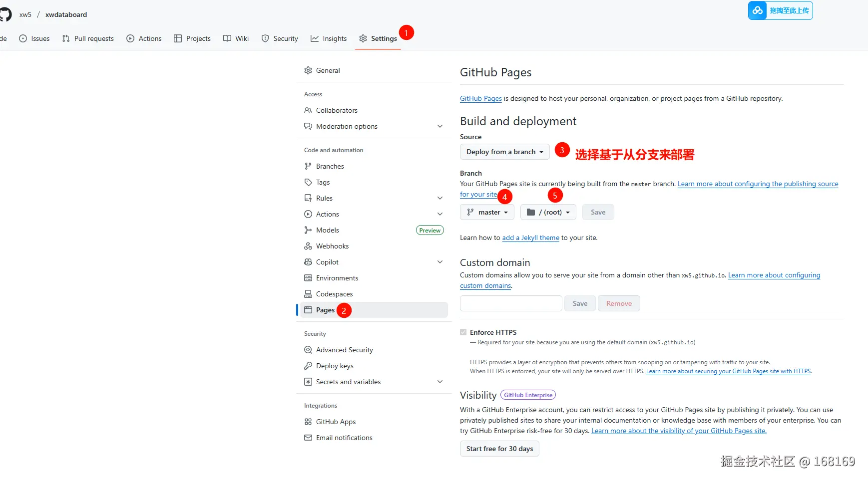Click the Actions play icon in top nav
The image size is (868, 481).
[130, 38]
